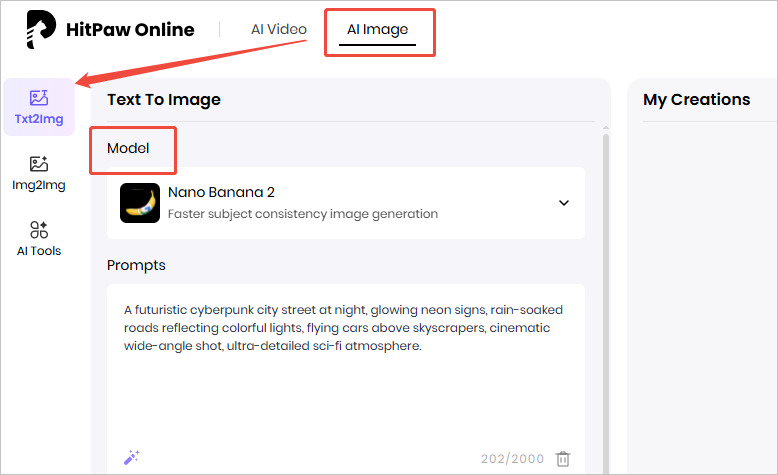Click the 202/2000 character counter
778x475 pixels.
point(512,459)
